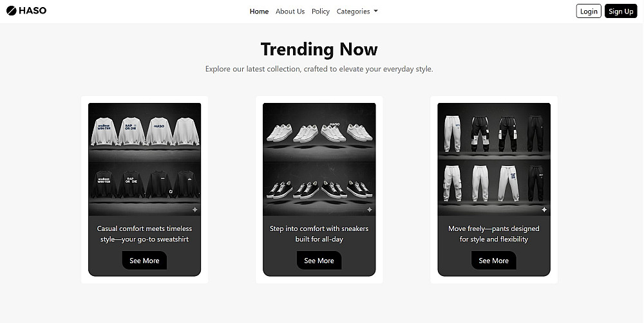Click the sparkle icon on sneakers image
Screen dimensions: 644x323
(x=369, y=210)
